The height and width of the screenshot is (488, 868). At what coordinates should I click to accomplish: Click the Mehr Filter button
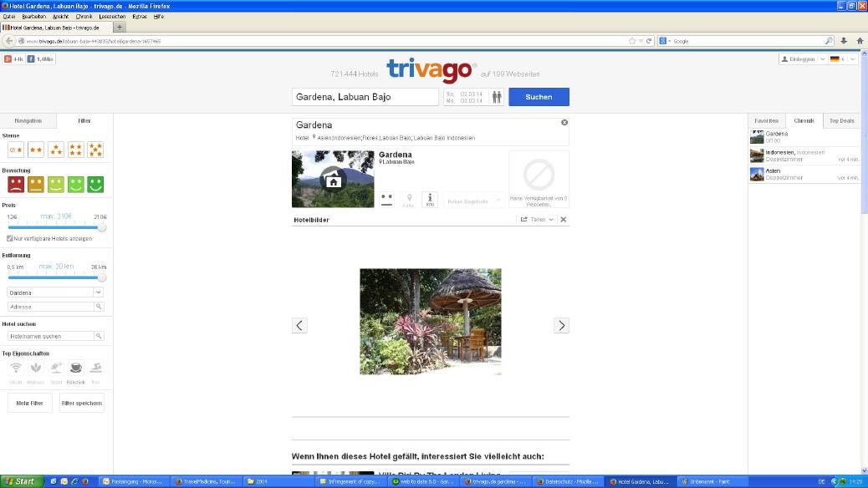[30, 403]
